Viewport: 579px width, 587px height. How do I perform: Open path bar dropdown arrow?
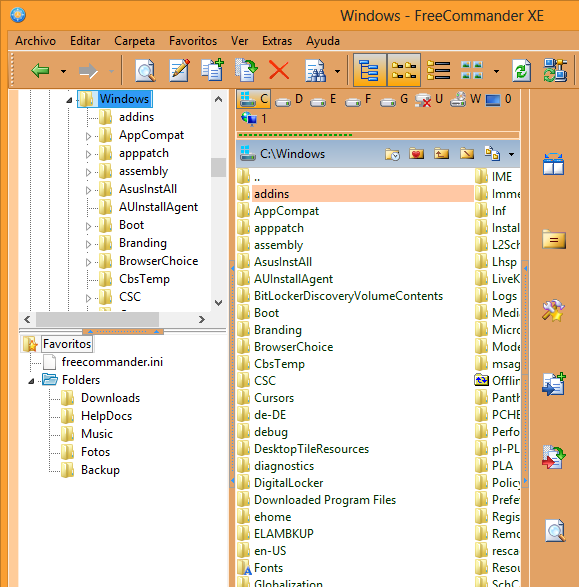511,154
